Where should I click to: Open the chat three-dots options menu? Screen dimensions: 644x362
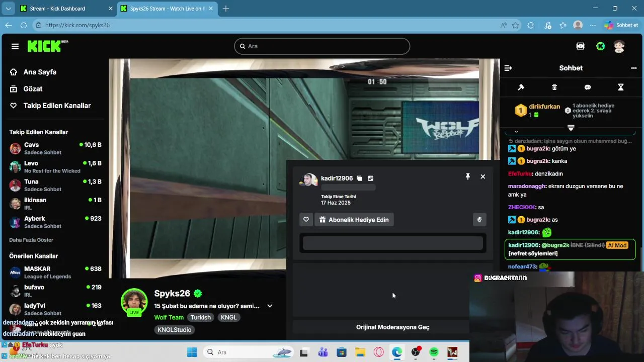634,68
